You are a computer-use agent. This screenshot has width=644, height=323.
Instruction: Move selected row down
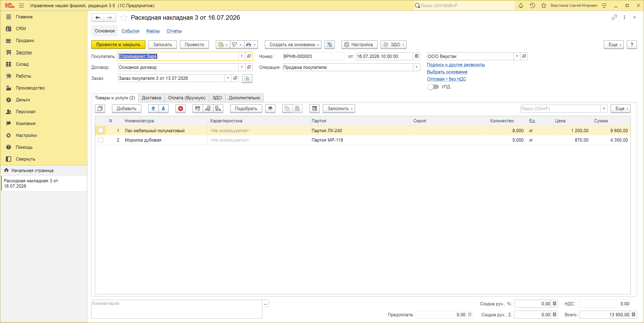(x=163, y=108)
